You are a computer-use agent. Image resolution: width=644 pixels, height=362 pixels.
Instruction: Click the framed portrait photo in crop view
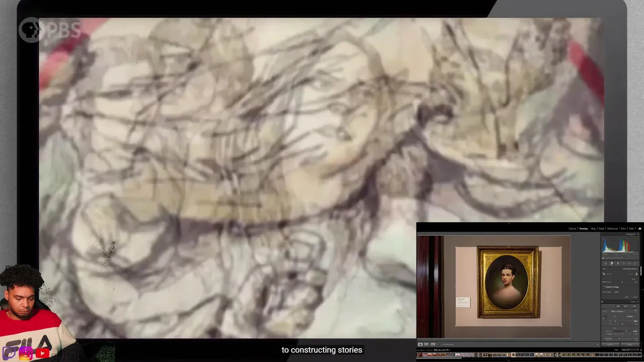point(508,282)
